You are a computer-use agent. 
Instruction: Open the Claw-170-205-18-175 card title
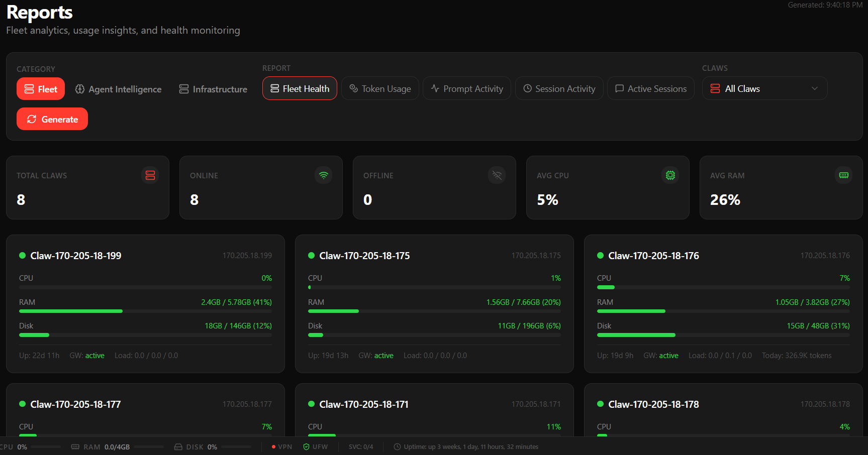tap(364, 256)
